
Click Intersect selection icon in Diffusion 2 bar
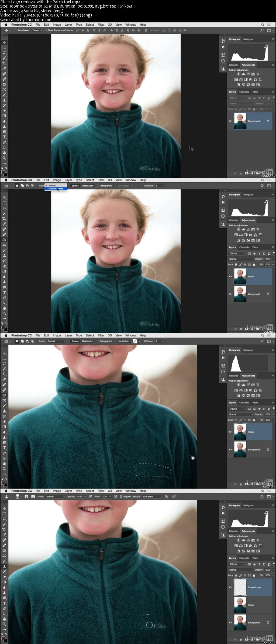point(33,341)
